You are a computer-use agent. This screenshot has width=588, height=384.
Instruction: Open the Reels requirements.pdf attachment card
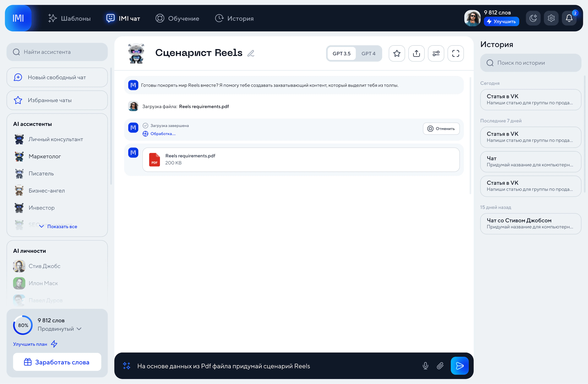301,159
